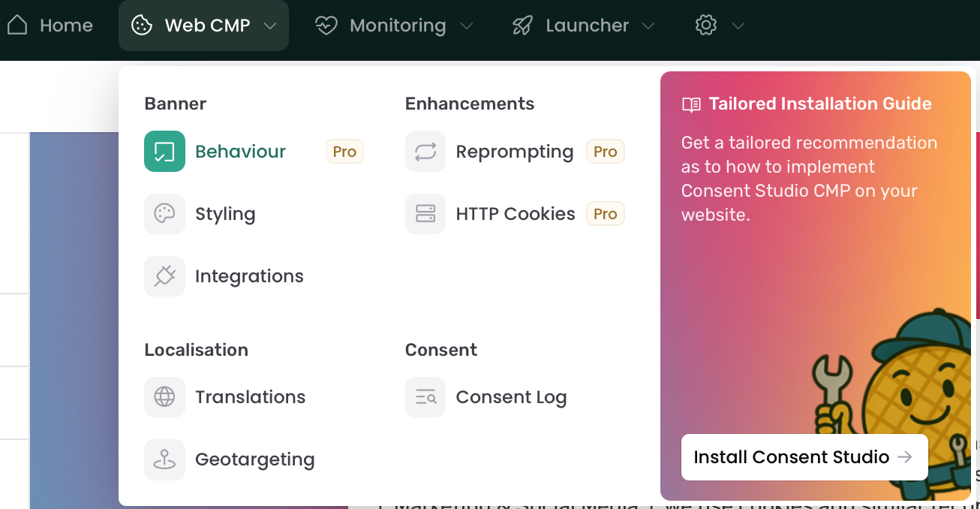Open Consent Log under Consent

tap(511, 398)
